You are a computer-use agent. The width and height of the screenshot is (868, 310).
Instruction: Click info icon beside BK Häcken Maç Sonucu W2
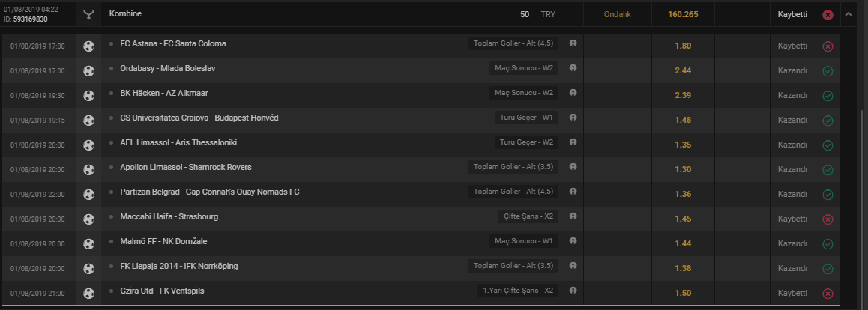pos(573,93)
